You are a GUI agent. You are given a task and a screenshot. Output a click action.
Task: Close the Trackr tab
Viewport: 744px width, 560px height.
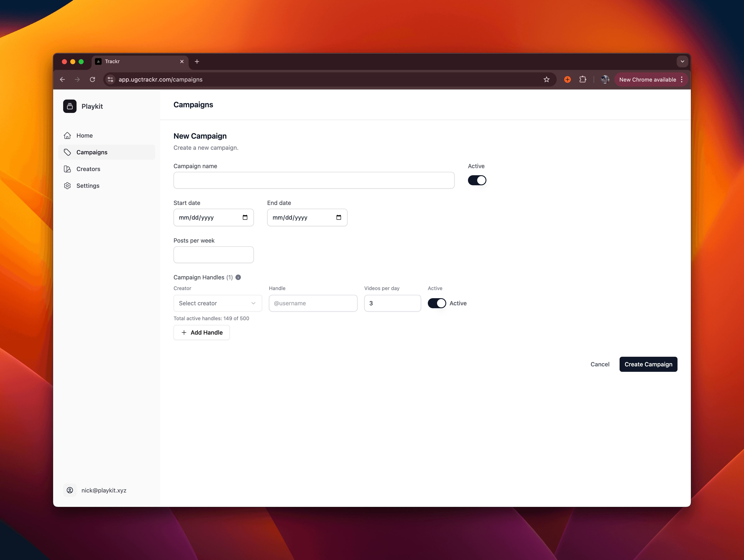(182, 61)
